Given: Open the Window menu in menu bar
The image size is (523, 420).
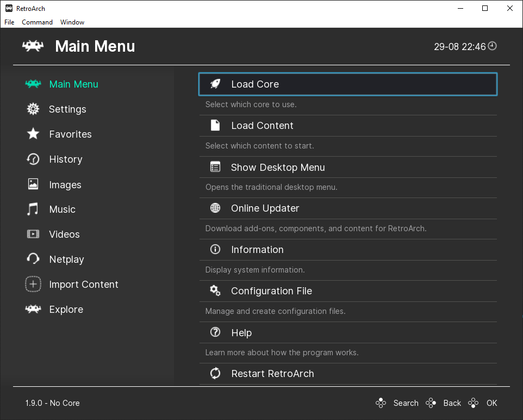Looking at the screenshot, I should 72,22.
